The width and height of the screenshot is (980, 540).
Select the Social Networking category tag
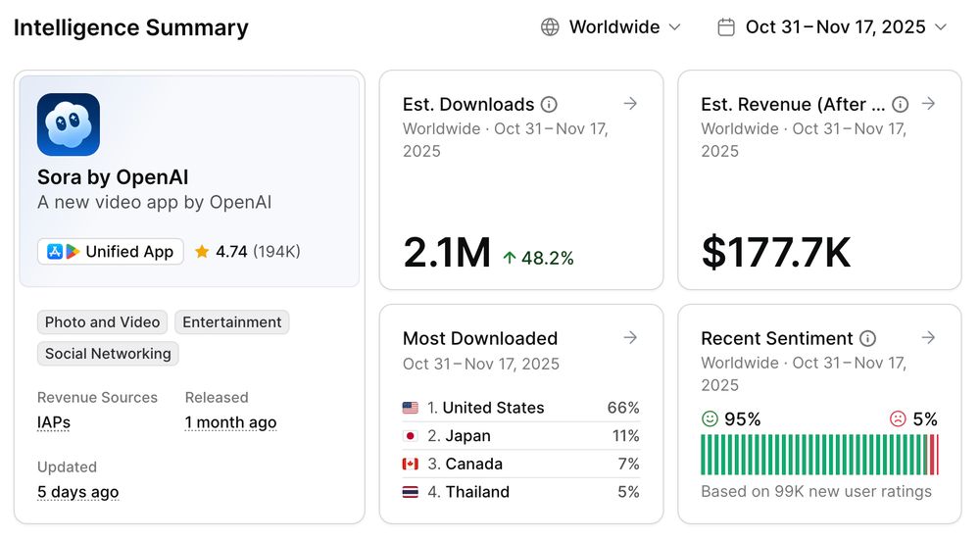tap(108, 354)
